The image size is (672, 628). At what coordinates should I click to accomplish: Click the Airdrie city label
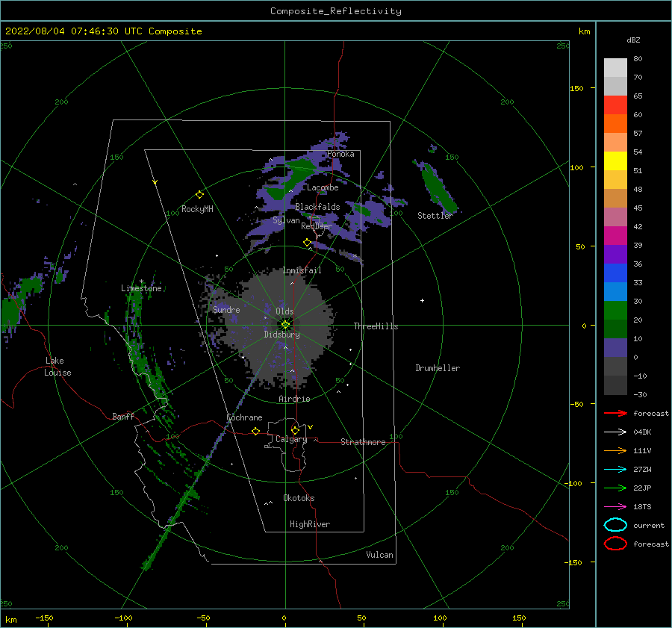(x=294, y=399)
